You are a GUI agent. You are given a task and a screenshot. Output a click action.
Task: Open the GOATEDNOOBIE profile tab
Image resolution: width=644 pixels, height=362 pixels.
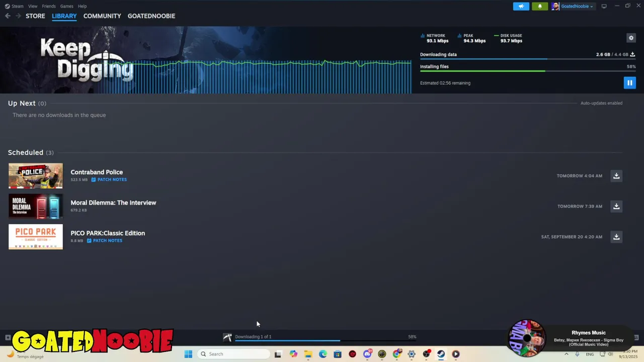[x=151, y=16]
